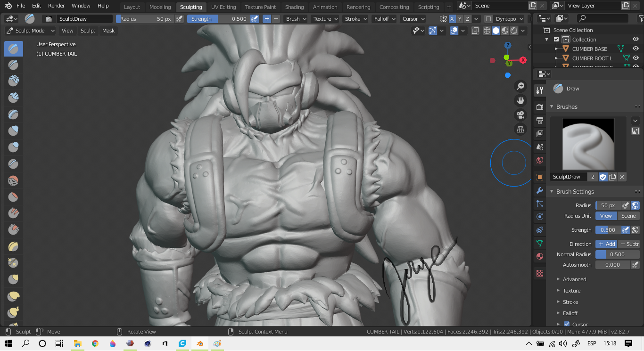
Task: Switch to perspective/orthographic grid icon
Action: point(520,129)
